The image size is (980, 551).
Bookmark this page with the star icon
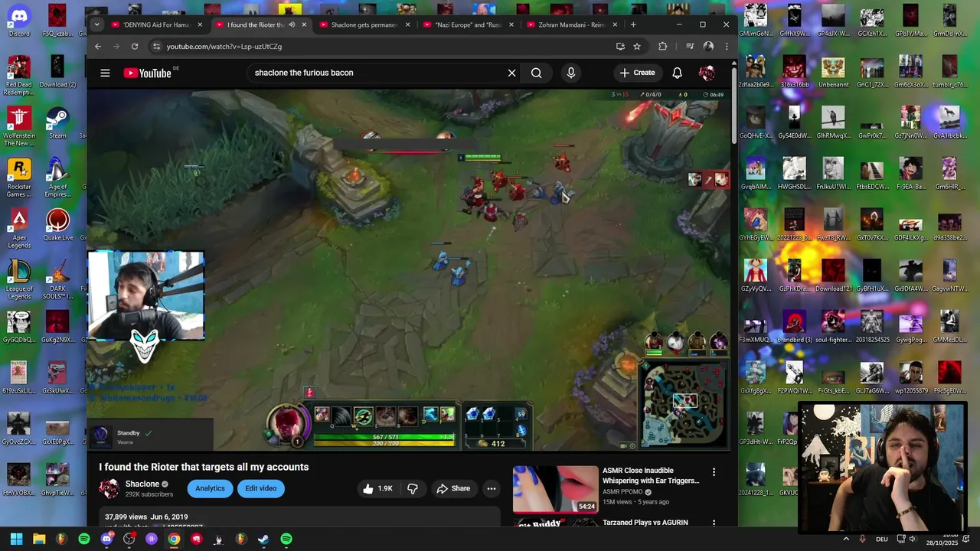637,46
